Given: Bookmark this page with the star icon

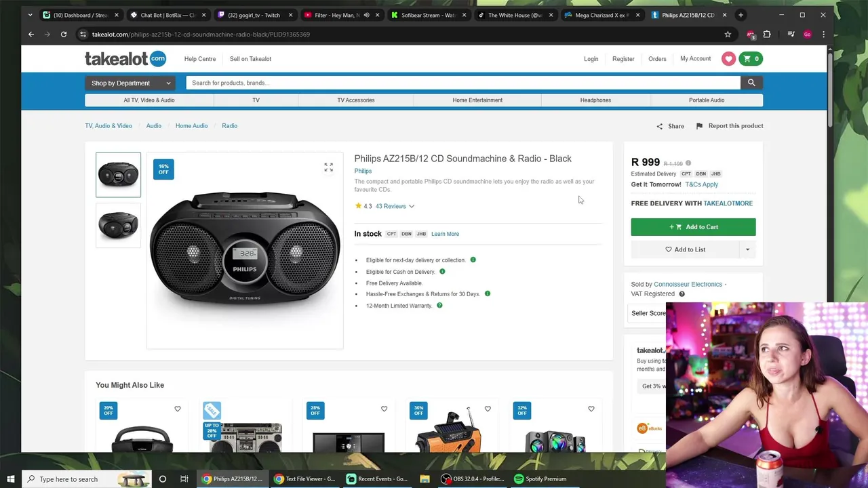Looking at the screenshot, I should coord(728,34).
